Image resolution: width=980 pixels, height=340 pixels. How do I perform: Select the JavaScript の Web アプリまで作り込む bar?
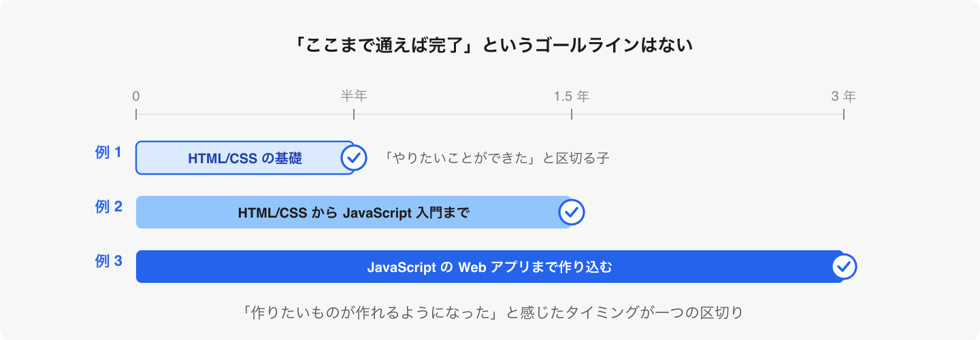(490, 267)
